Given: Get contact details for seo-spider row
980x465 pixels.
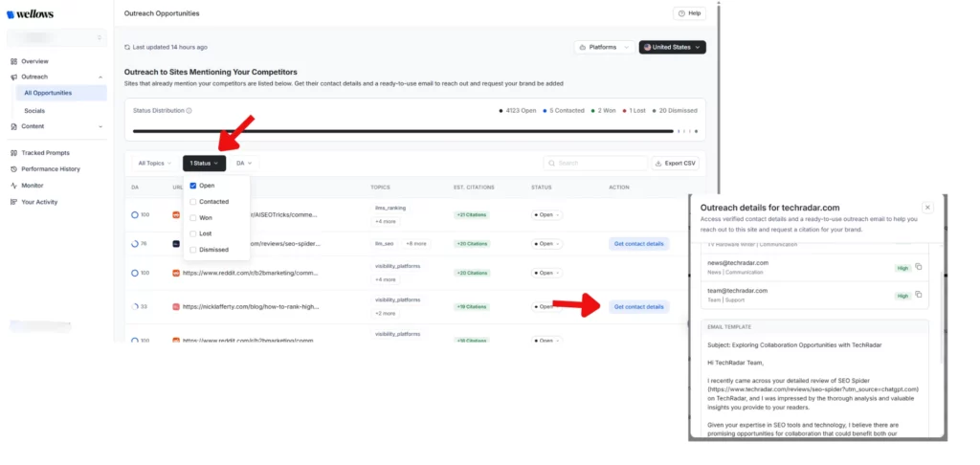Looking at the screenshot, I should (638, 244).
